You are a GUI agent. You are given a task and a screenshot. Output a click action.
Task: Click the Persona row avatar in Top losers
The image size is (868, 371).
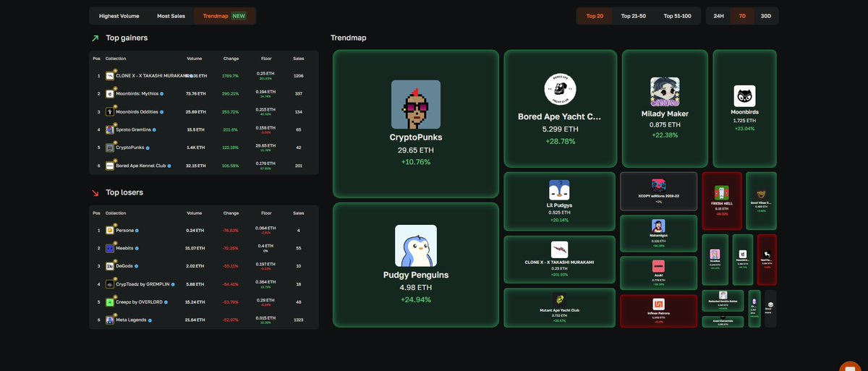[x=110, y=230]
